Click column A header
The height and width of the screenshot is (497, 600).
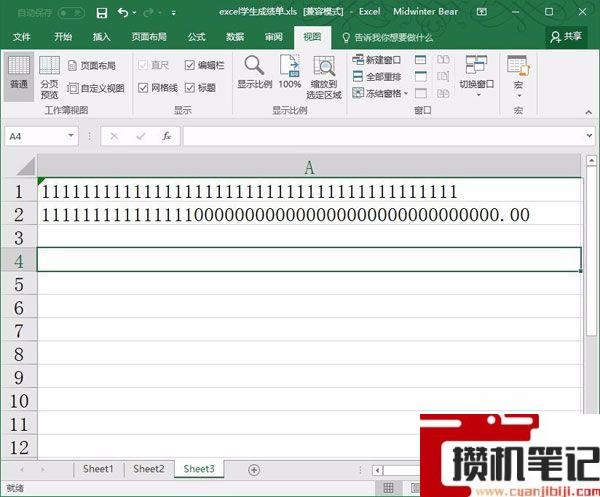tap(309, 167)
